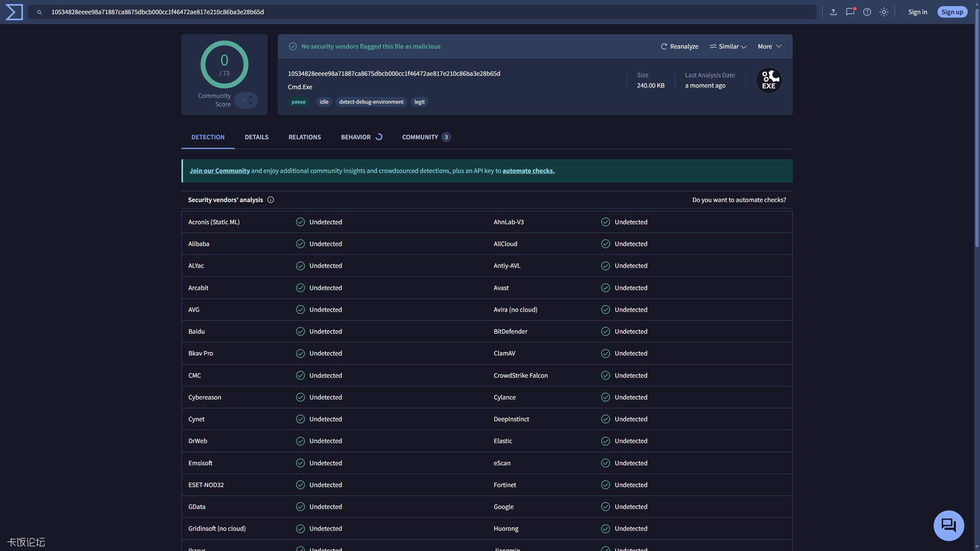Viewport: 980px width, 551px height.
Task: Click Acronis (Static ML) undetected check icon
Action: (x=301, y=222)
